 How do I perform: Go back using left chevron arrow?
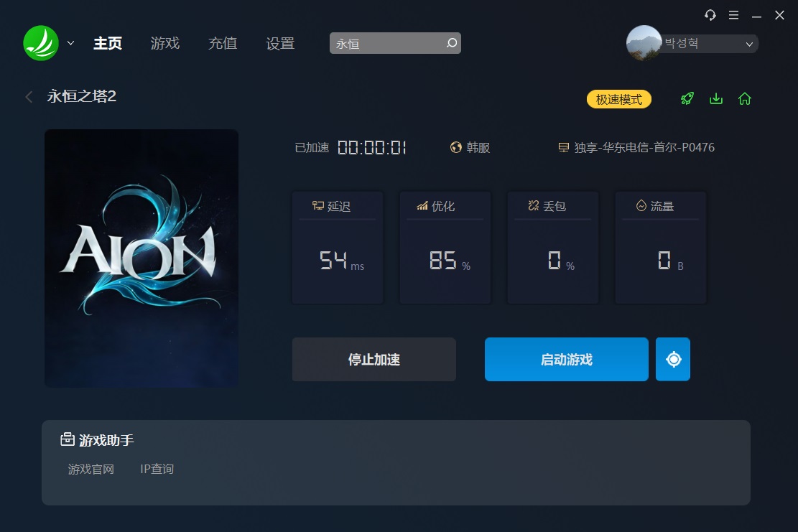tap(29, 97)
